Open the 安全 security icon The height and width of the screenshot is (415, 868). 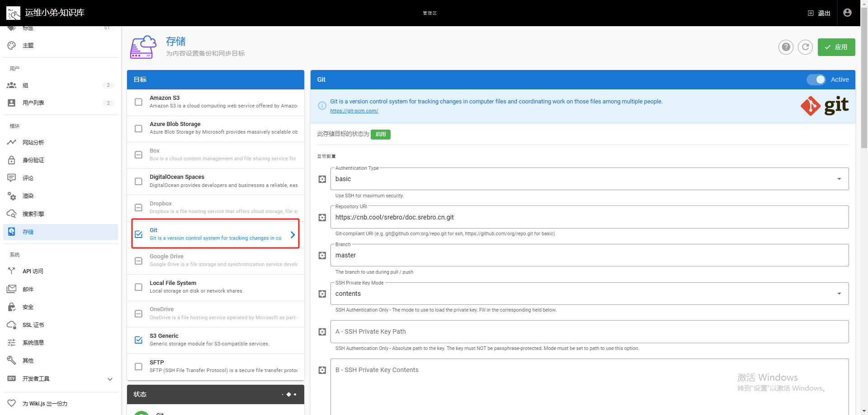pos(12,307)
